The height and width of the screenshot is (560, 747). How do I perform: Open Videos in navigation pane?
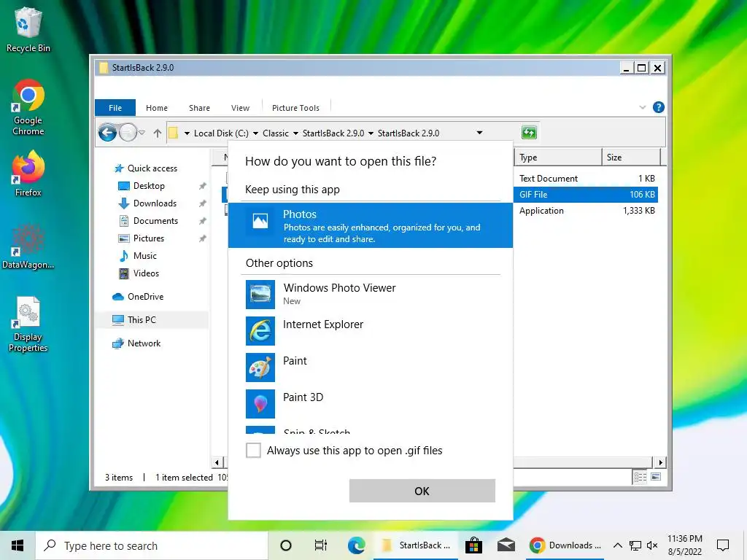click(x=139, y=273)
